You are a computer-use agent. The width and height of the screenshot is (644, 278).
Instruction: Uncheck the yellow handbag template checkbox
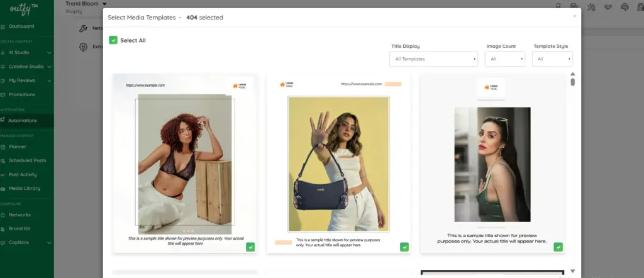coord(404,247)
